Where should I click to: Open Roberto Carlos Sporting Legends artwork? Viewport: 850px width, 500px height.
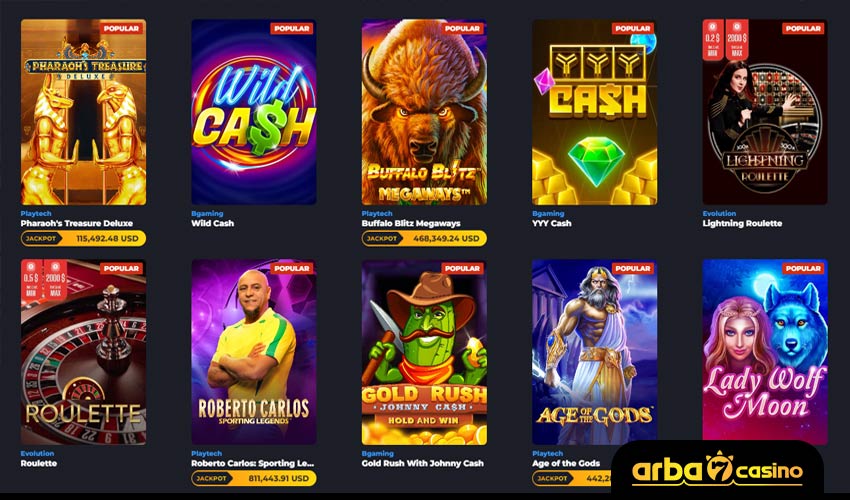point(254,352)
